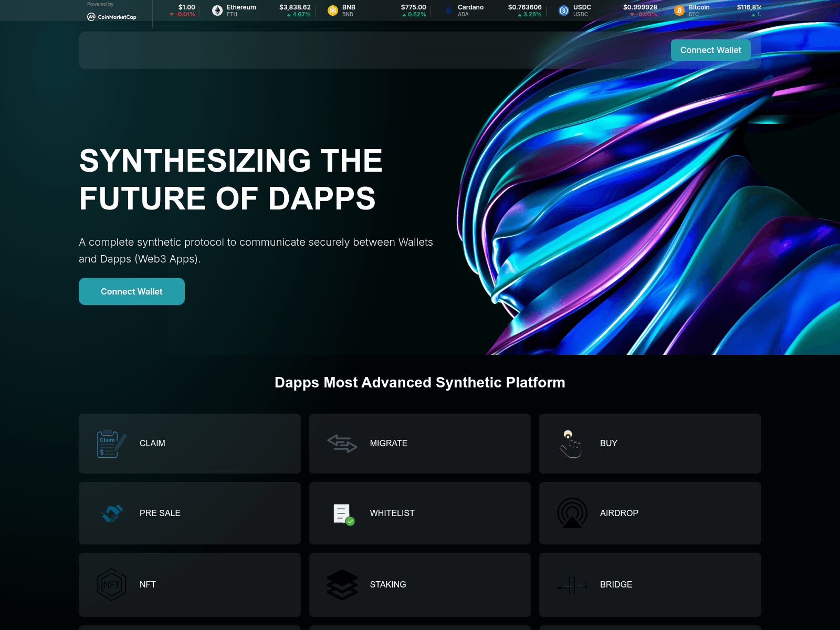
Task: Click the Staking layers icon
Action: [x=342, y=584]
